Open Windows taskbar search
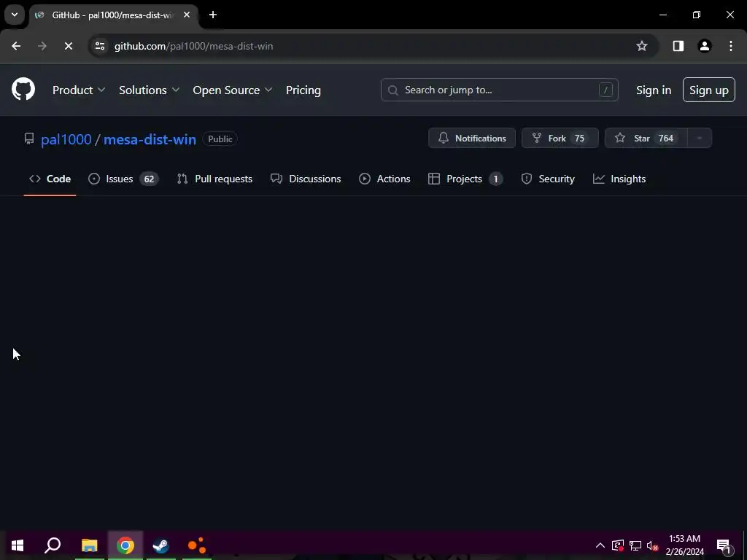Image resolution: width=747 pixels, height=560 pixels. (x=53, y=545)
